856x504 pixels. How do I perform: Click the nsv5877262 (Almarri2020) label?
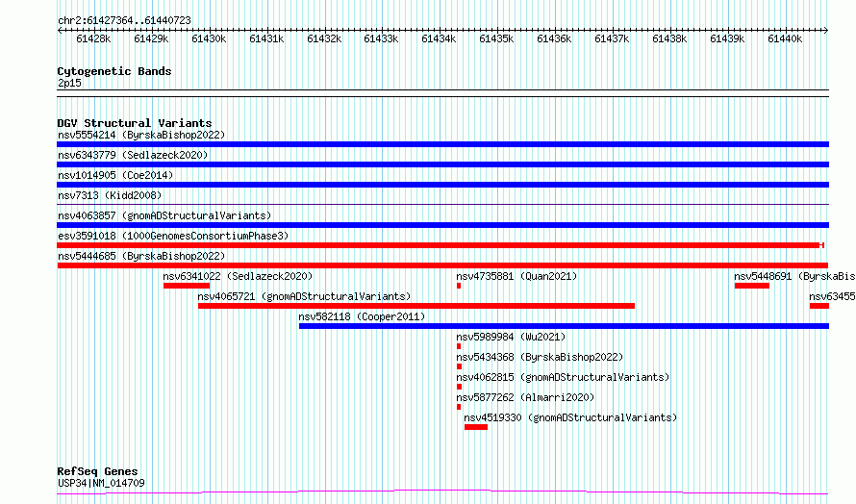(x=525, y=397)
